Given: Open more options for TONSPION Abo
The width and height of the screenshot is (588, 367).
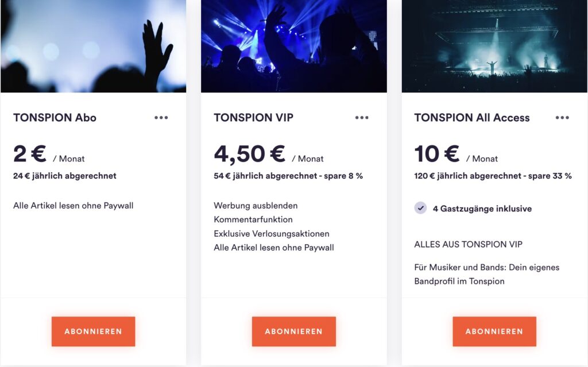Looking at the screenshot, I should pyautogui.click(x=161, y=118).
